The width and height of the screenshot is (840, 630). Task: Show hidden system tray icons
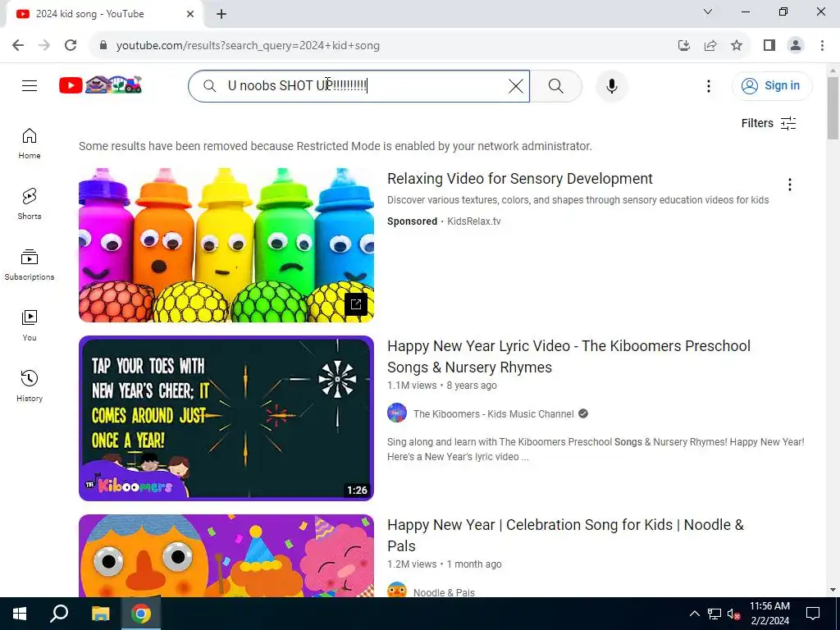tap(694, 614)
